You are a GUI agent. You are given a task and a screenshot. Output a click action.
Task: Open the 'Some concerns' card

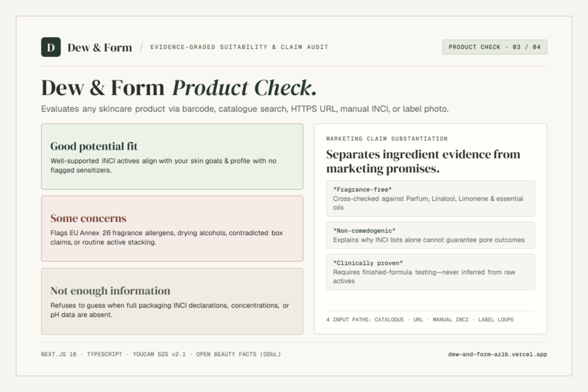pyautogui.click(x=172, y=228)
